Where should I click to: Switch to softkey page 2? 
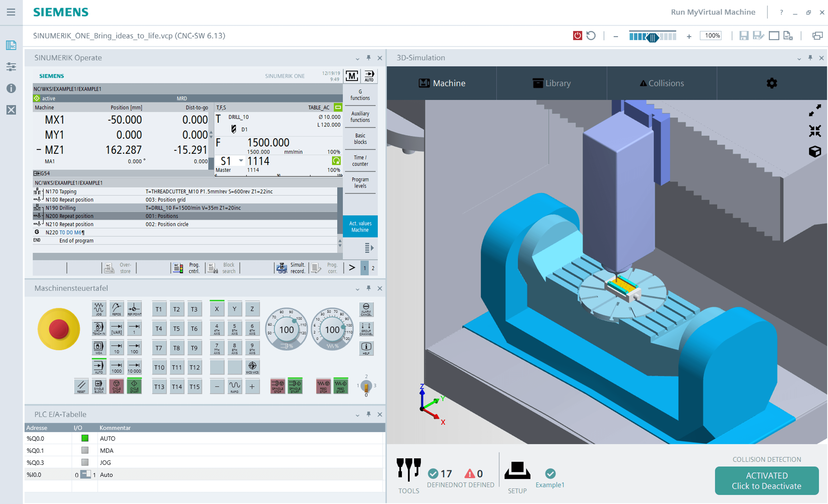coord(373,268)
